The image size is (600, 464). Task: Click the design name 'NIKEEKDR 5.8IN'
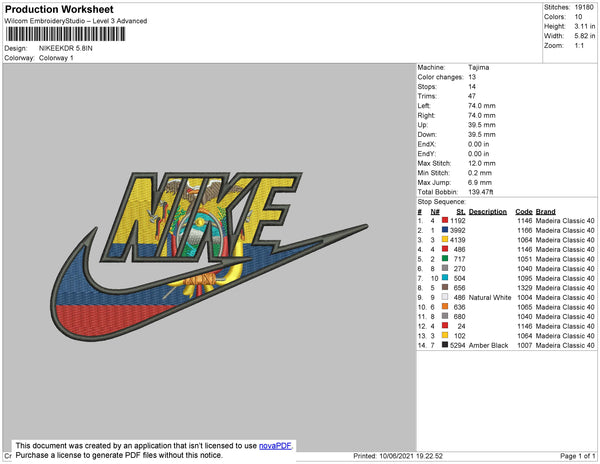tap(65, 49)
